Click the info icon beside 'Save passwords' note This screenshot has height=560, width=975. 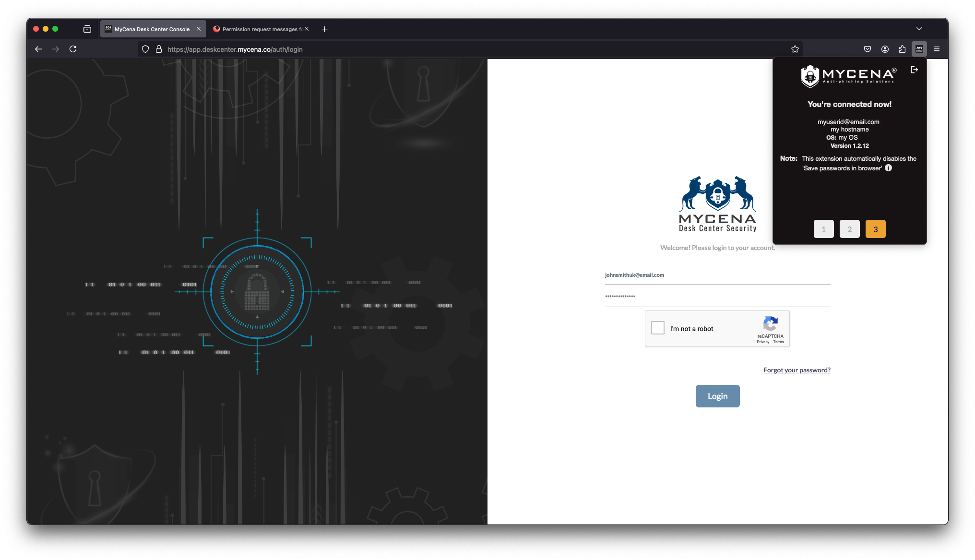888,168
